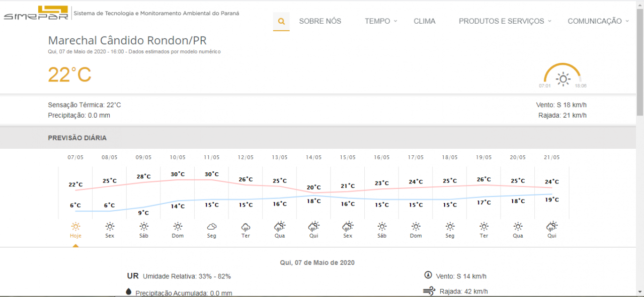Select the rain icon above Qui 14/05

(x=313, y=226)
